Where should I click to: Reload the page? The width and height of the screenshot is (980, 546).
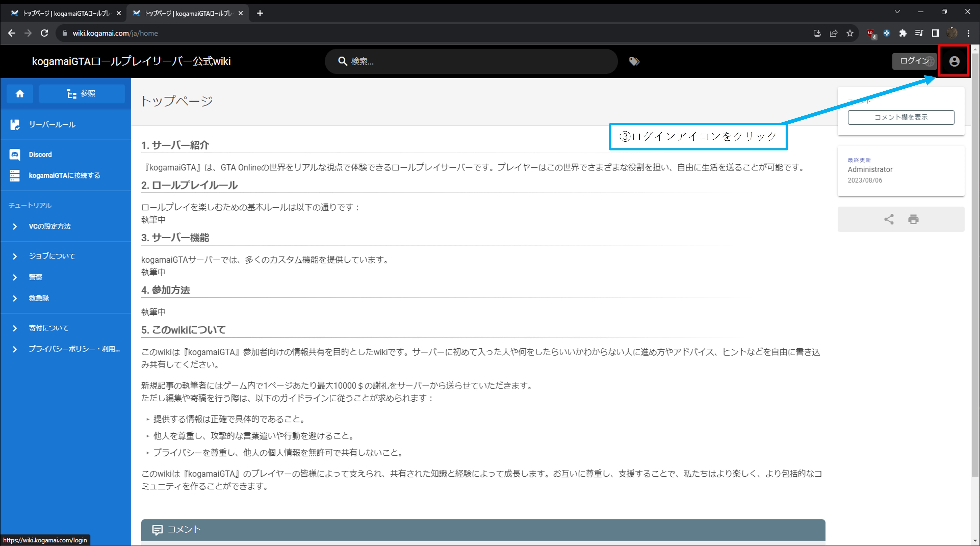coord(44,33)
